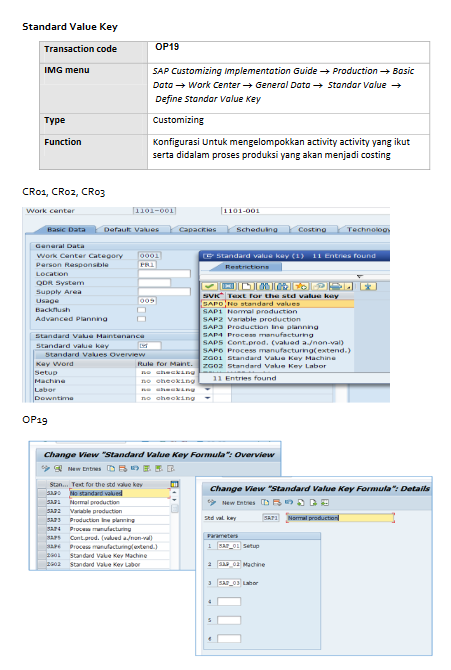This screenshot has height=670, width=451.
Task: Click the Standard value key input field
Action: tap(149, 345)
